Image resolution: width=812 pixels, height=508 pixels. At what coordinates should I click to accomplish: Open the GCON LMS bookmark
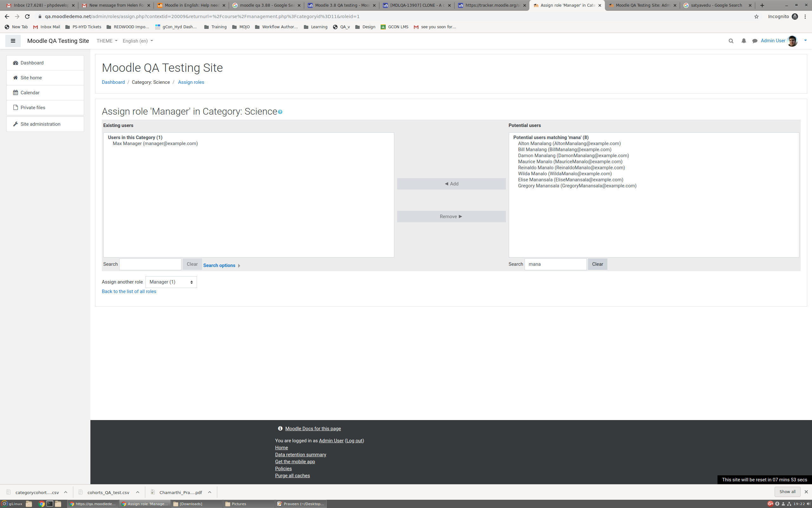point(394,27)
